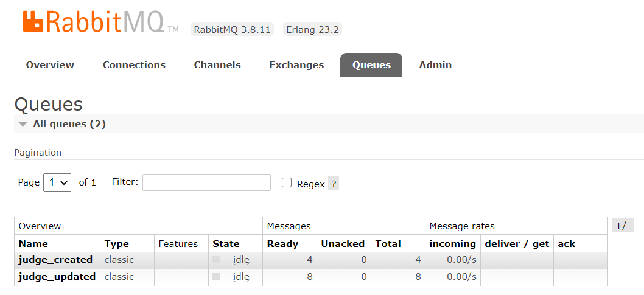Click the Erlang 23.2 version badge
The image size is (644, 295).
coord(312,30)
